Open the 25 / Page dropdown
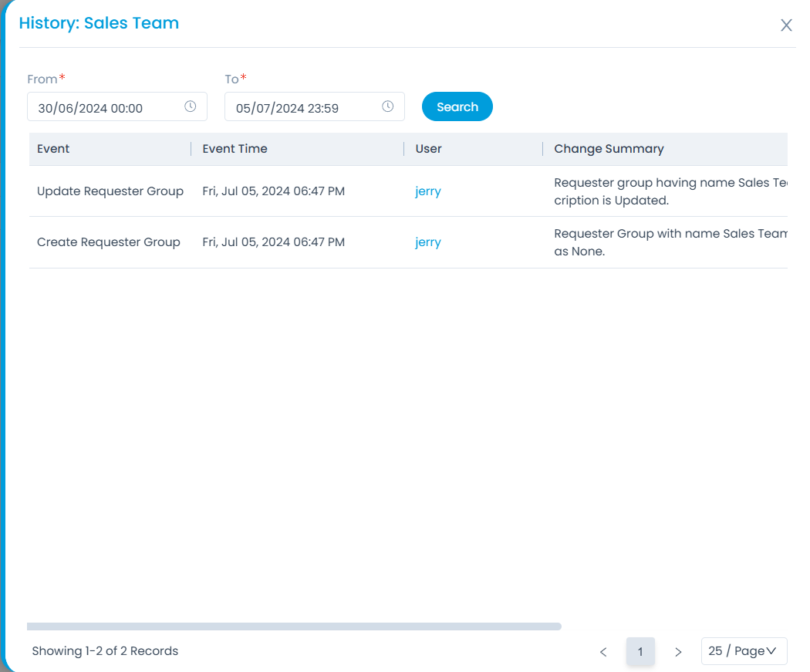810x672 pixels. 744,651
